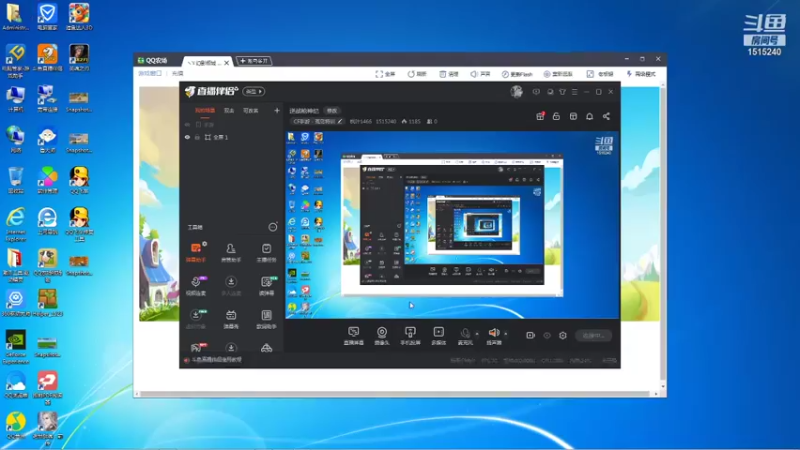The height and width of the screenshot is (450, 800).
Task: Select the first red scene tab
Action: coord(205,111)
